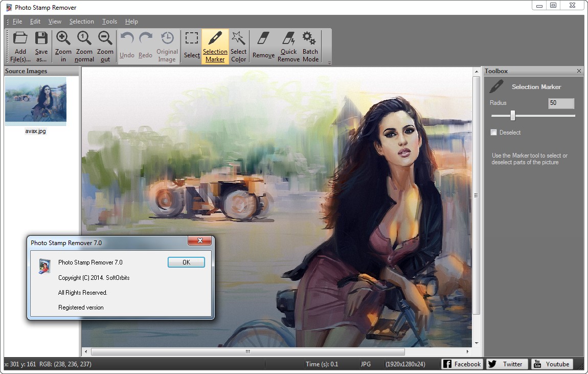Open the Selection menu
Image resolution: width=588 pixels, height=374 pixels.
(81, 21)
